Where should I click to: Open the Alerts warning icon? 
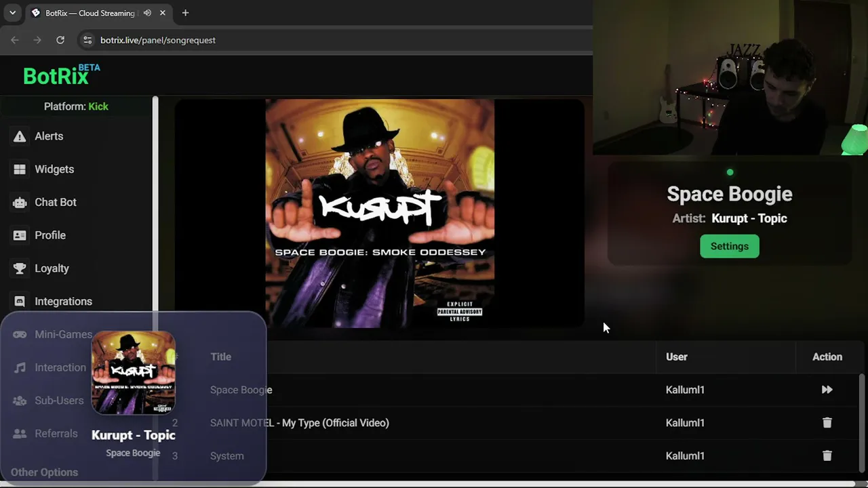20,136
